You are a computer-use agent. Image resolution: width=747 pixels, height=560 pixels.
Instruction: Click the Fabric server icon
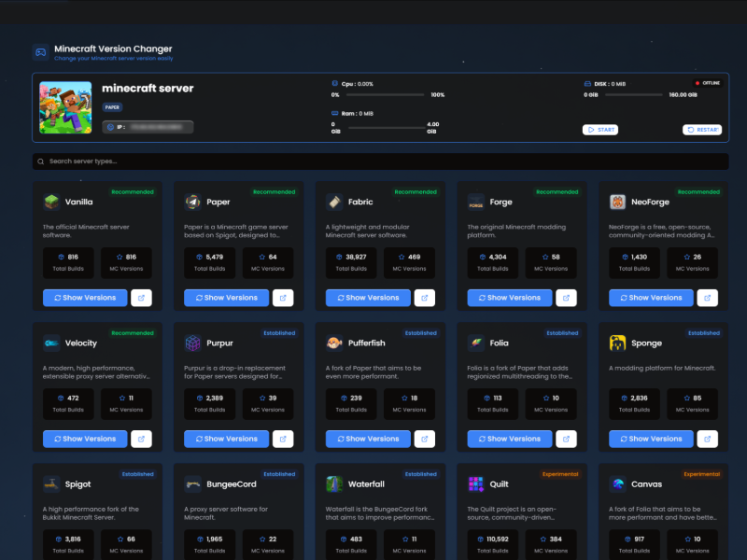[334, 202]
